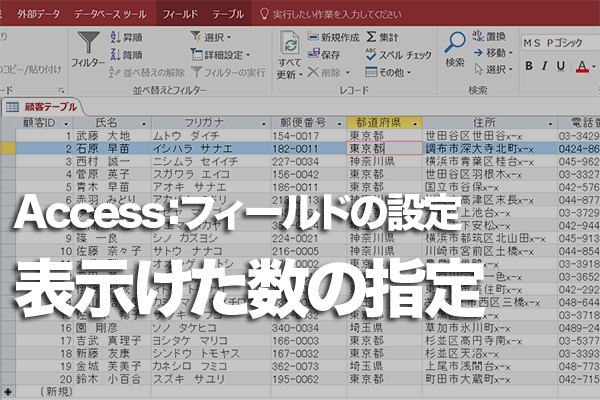The image size is (600, 400).
Task: Open the フリガナ column filter dropdown
Action: [263, 124]
